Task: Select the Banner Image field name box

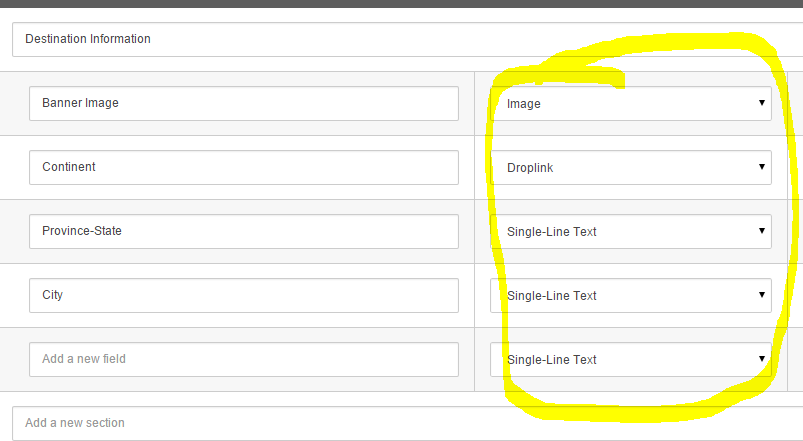Action: (243, 103)
